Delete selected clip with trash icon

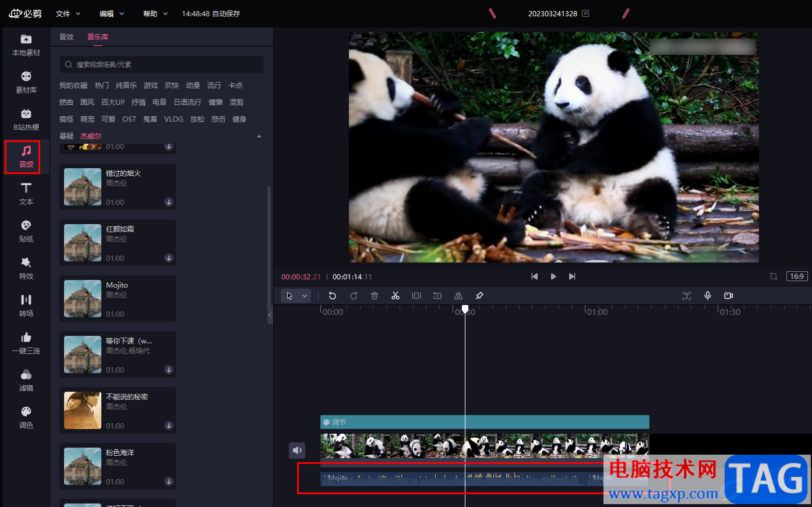tap(375, 296)
